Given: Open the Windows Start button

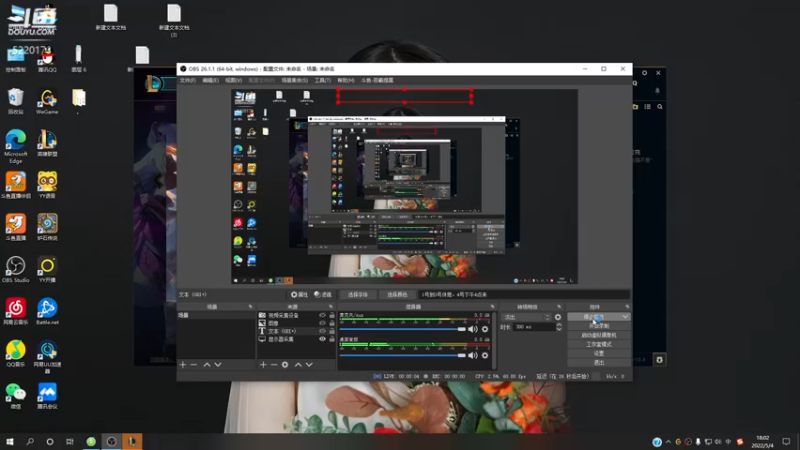Looking at the screenshot, I should point(10,441).
